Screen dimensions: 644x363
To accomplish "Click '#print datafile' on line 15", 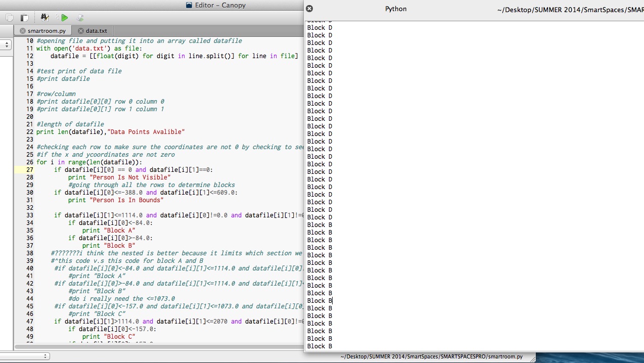I will pos(63,79).
